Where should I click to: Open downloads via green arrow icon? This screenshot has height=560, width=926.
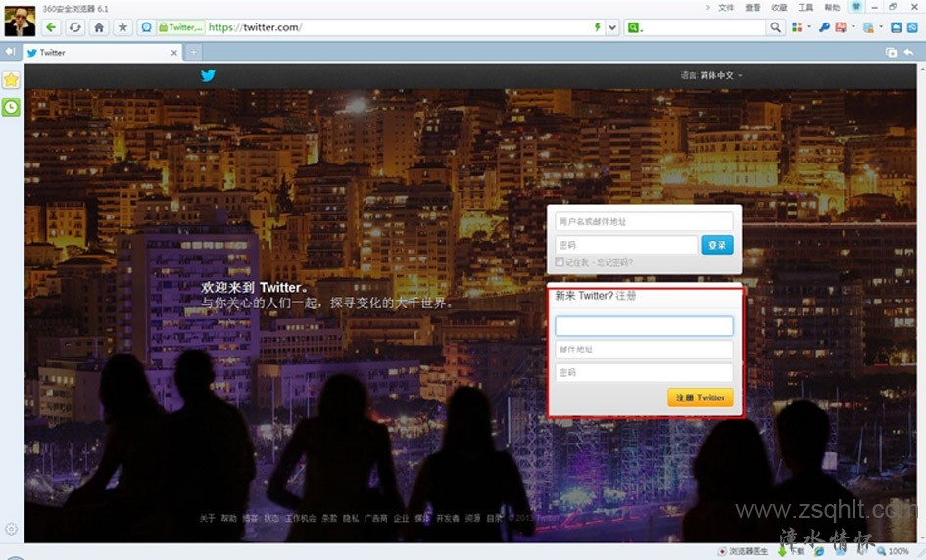point(782,551)
